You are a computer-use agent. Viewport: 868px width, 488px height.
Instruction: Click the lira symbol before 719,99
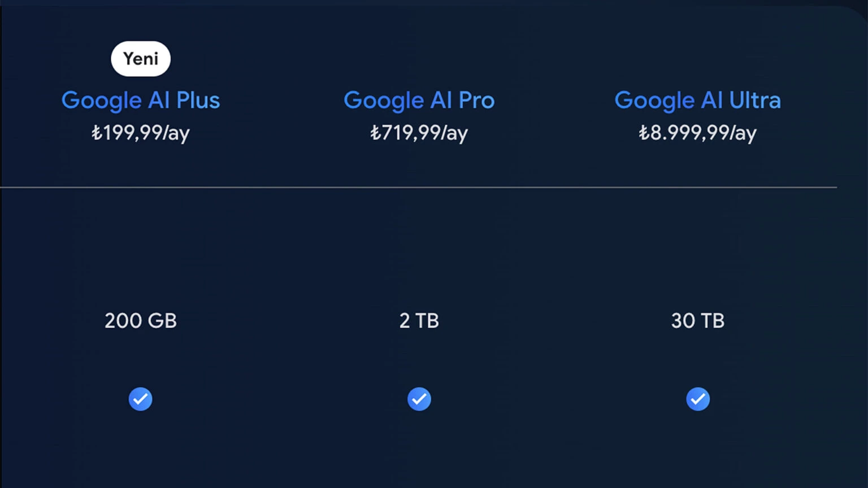[x=375, y=133]
